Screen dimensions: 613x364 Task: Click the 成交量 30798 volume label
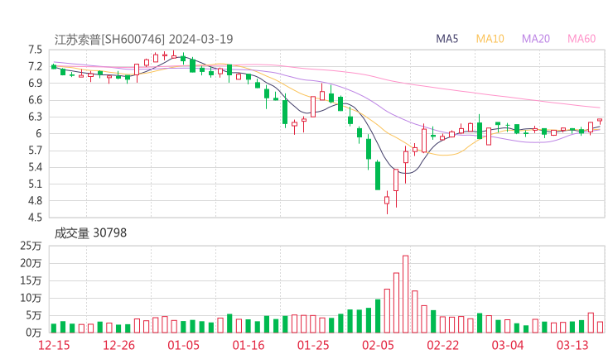[90, 233]
